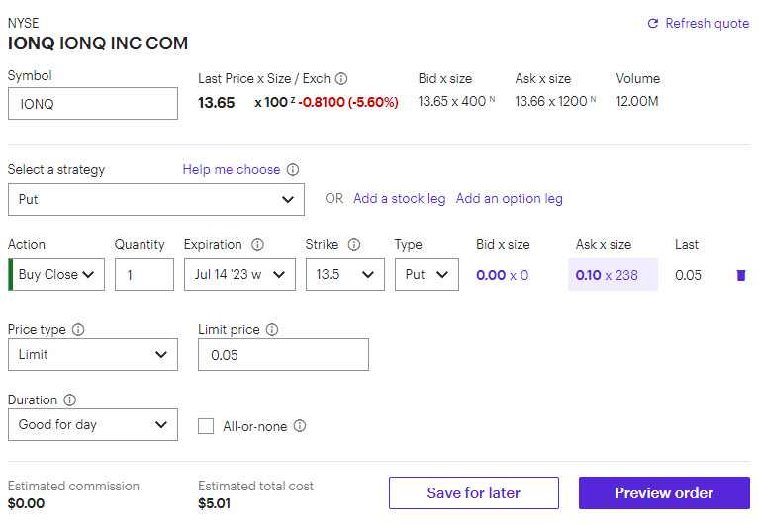Screen dimensions: 758x532
Task: Click the All-or-none info icon
Action: [300, 426]
